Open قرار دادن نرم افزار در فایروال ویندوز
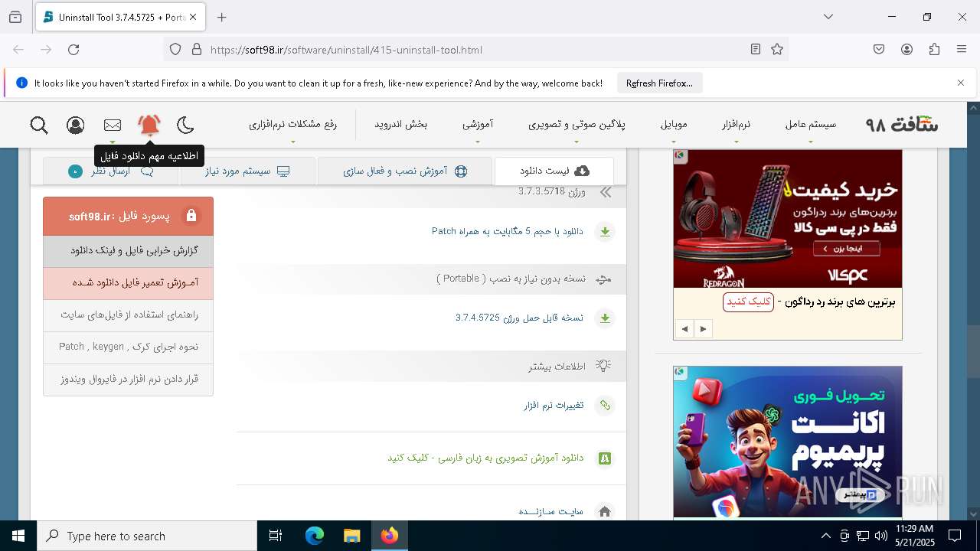 [128, 380]
